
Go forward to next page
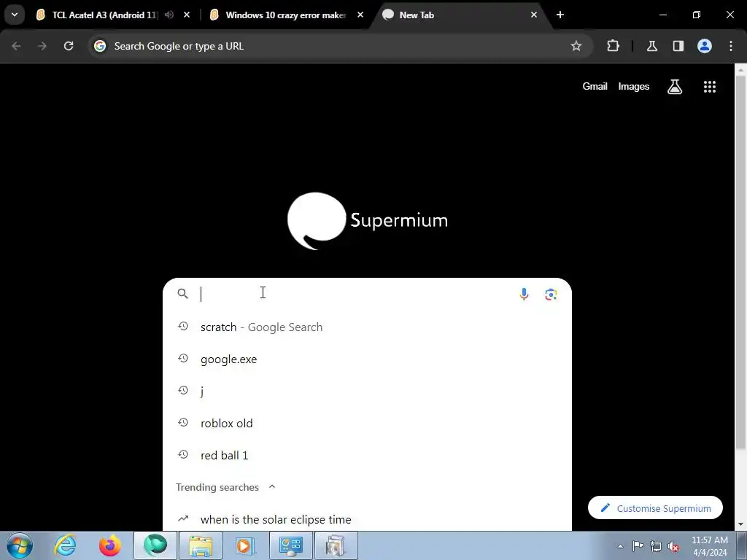click(x=42, y=46)
